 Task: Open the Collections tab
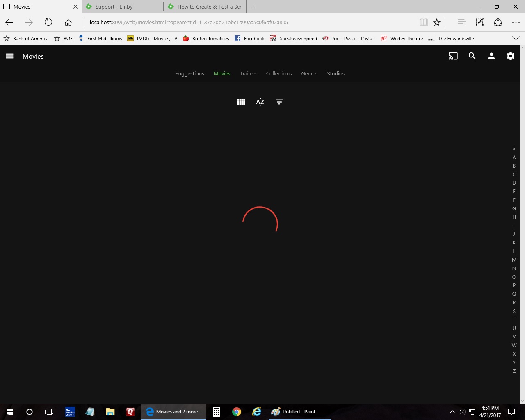click(279, 74)
